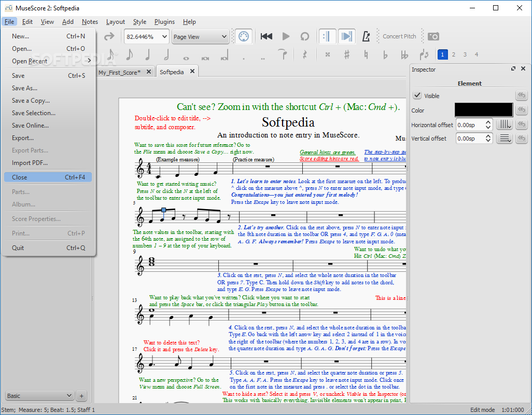
Task: Open the Inspector color swatch
Action: point(483,110)
